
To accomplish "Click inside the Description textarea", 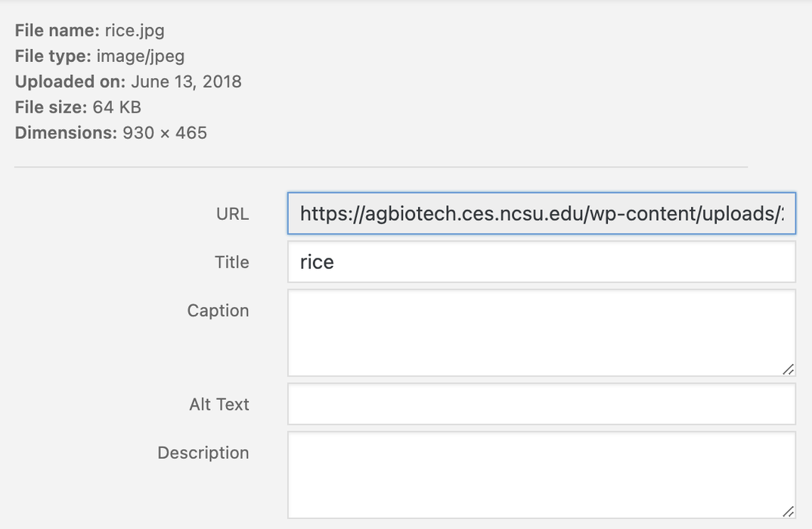I will (541, 475).
